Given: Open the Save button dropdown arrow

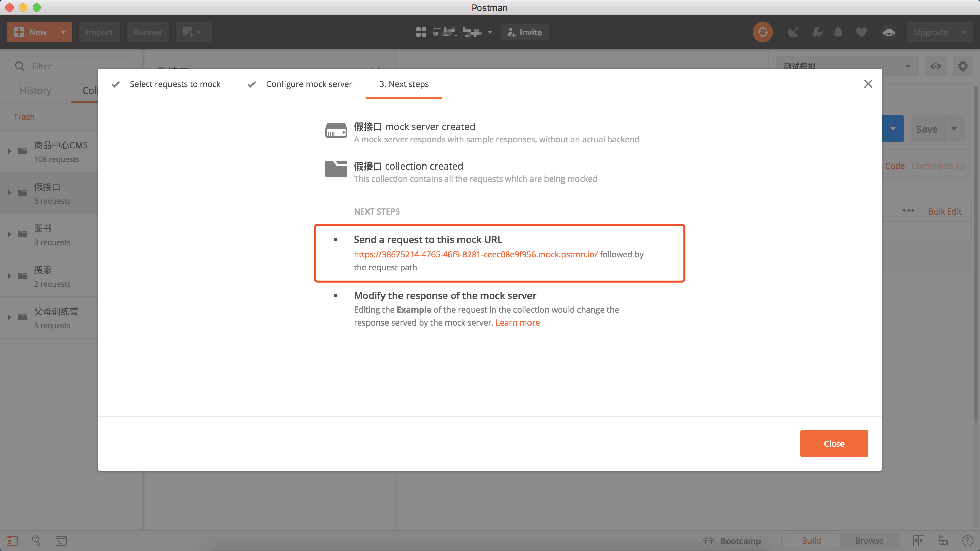Looking at the screenshot, I should [954, 129].
